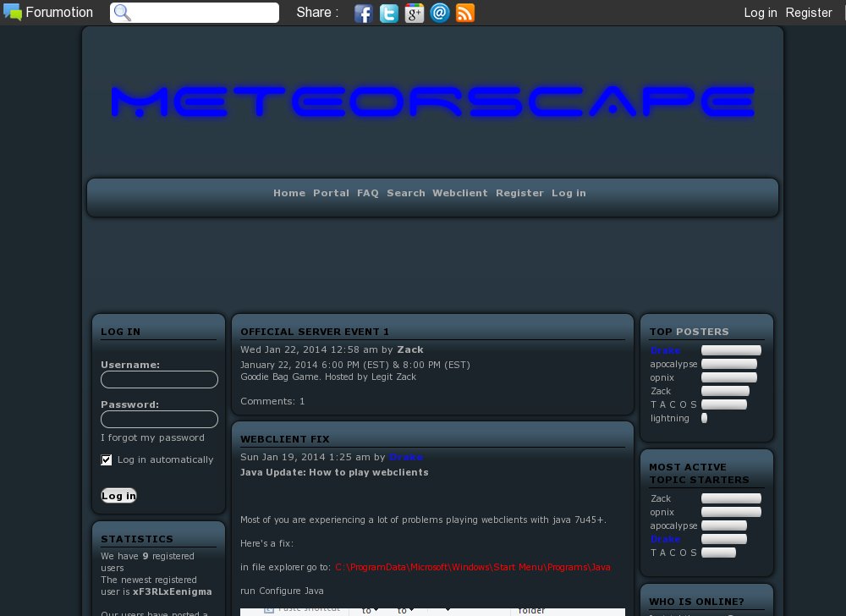846x616 pixels.
Task: Open the RSS feed icon
Action: point(464,13)
